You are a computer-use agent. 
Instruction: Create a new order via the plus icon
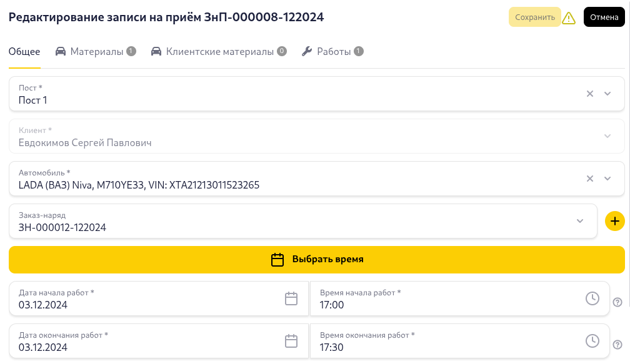click(615, 220)
